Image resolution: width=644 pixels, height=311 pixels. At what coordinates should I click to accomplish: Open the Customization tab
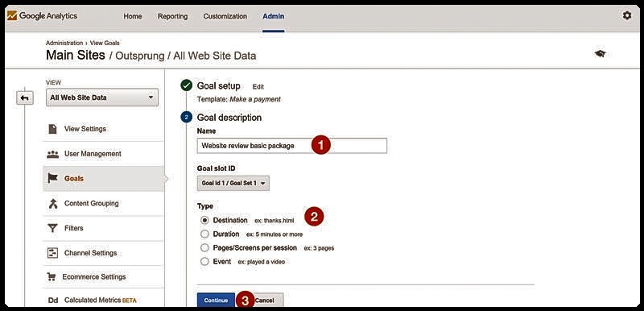tap(225, 16)
